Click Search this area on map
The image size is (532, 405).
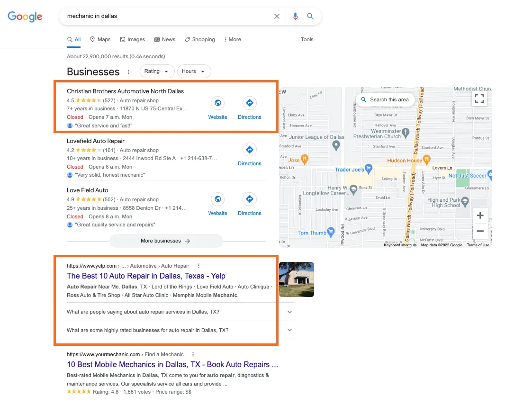tap(385, 99)
